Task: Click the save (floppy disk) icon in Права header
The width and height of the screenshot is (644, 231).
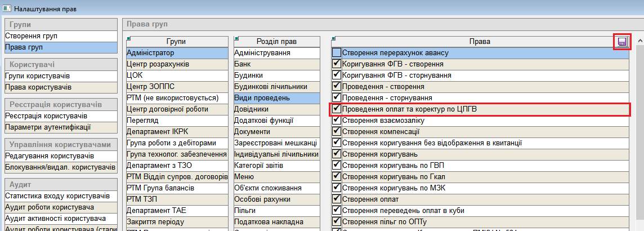Action: (x=621, y=42)
